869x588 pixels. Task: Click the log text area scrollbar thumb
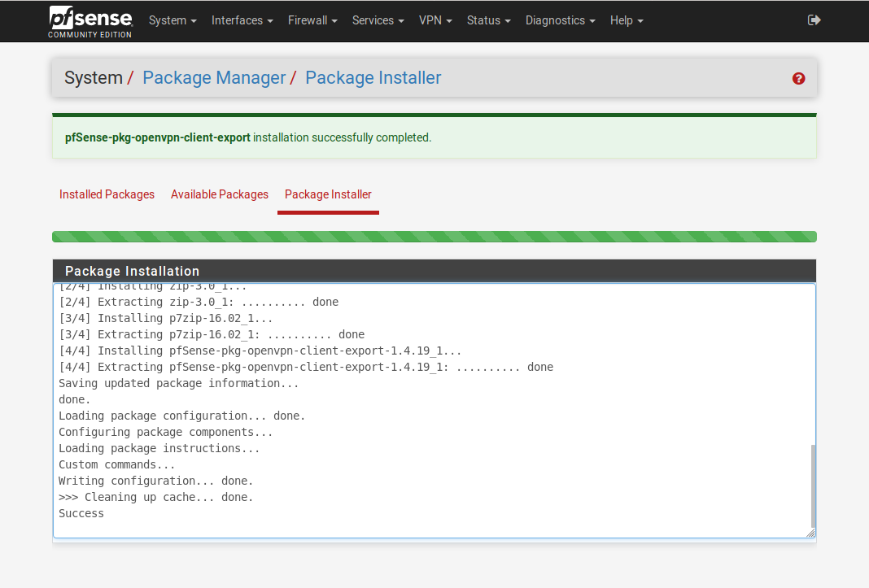pos(813,486)
